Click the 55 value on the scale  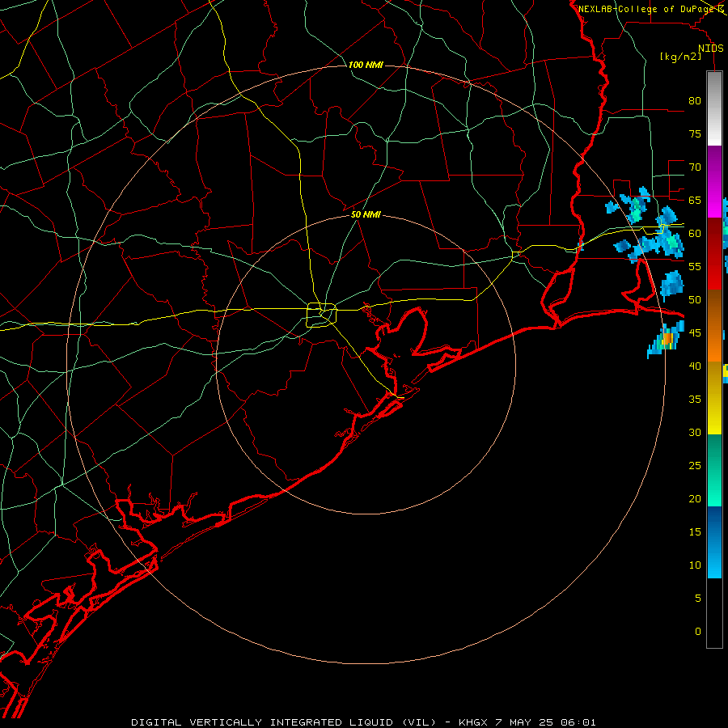[x=695, y=266]
